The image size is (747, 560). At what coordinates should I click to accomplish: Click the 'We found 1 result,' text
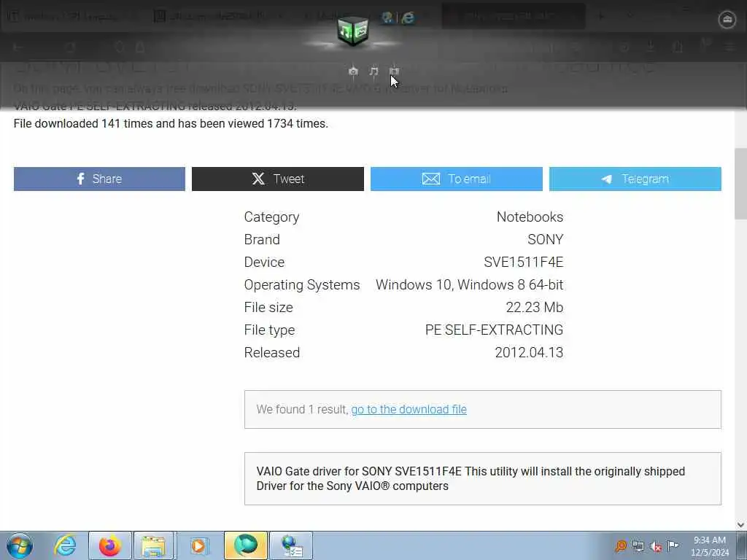coord(303,410)
